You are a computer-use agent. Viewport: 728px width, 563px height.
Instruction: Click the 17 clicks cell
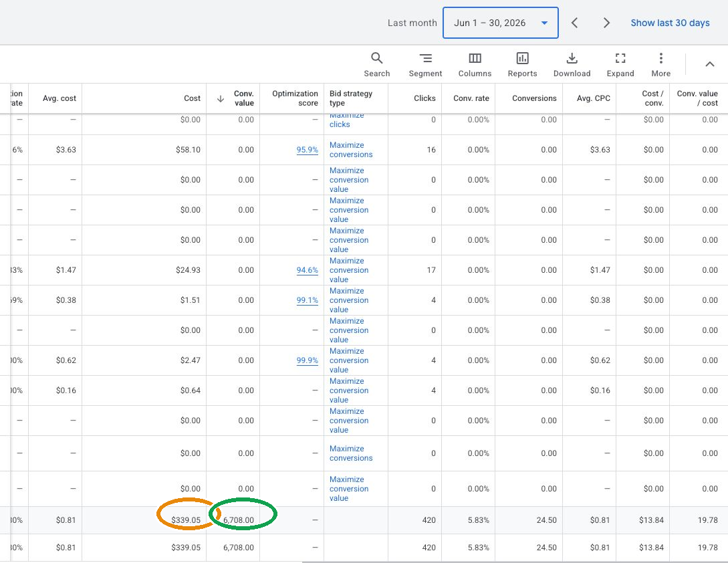pos(431,270)
